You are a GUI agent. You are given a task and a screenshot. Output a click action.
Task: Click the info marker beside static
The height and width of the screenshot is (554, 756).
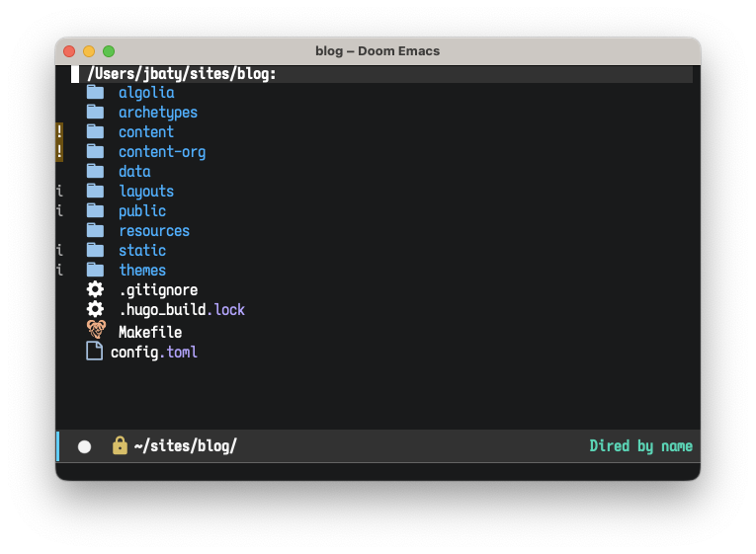59,250
